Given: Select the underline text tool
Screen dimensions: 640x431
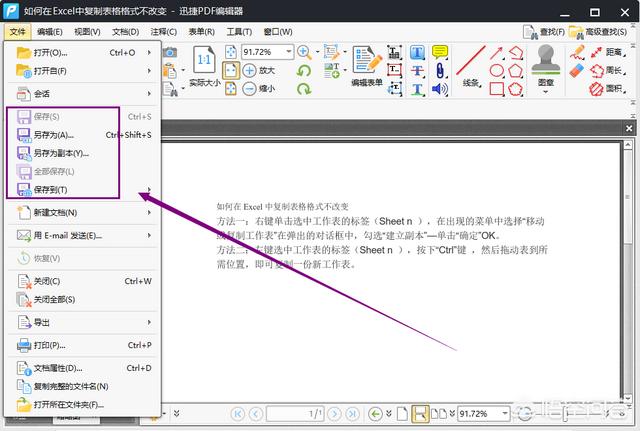Looking at the screenshot, I should (417, 89).
